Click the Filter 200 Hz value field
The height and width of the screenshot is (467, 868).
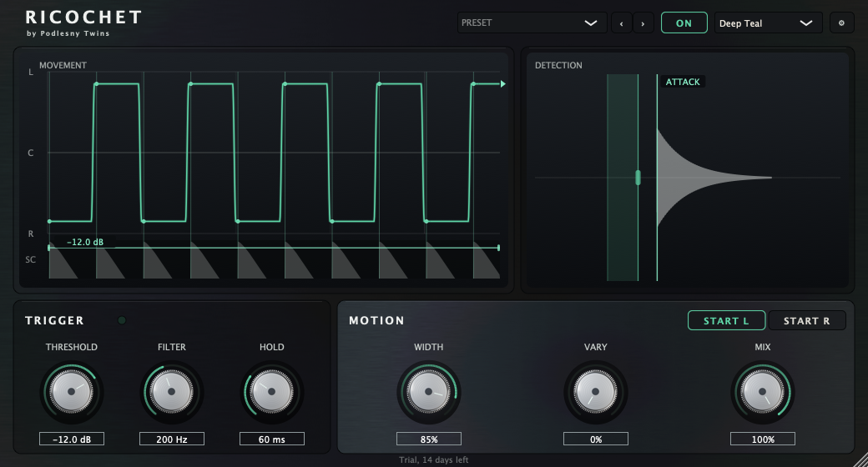point(172,439)
